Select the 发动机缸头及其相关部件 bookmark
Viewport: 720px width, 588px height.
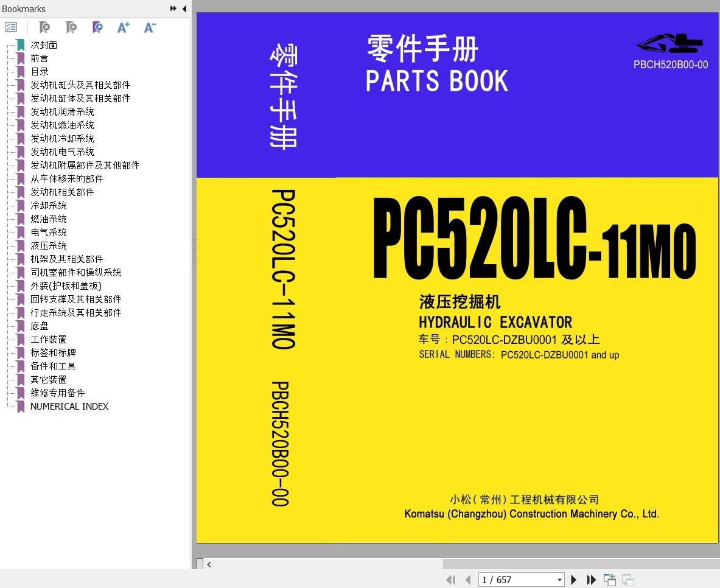(80, 85)
